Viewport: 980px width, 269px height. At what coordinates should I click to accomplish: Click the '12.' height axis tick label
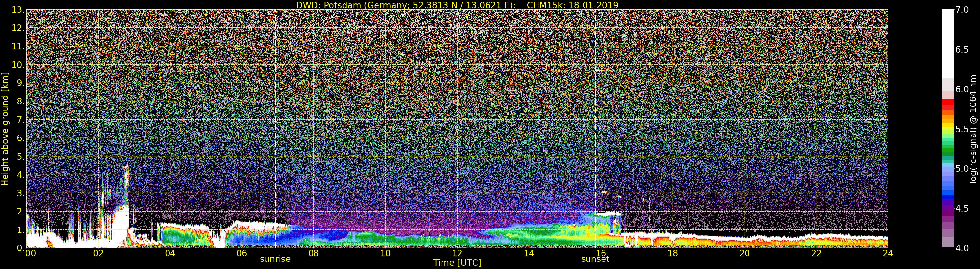click(18, 28)
